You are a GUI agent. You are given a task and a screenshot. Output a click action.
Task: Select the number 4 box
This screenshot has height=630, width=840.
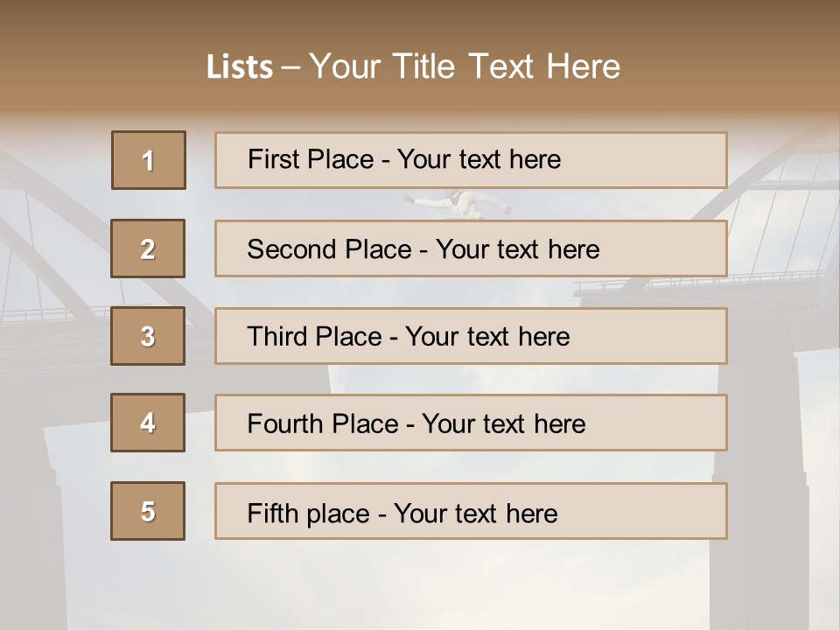click(148, 423)
